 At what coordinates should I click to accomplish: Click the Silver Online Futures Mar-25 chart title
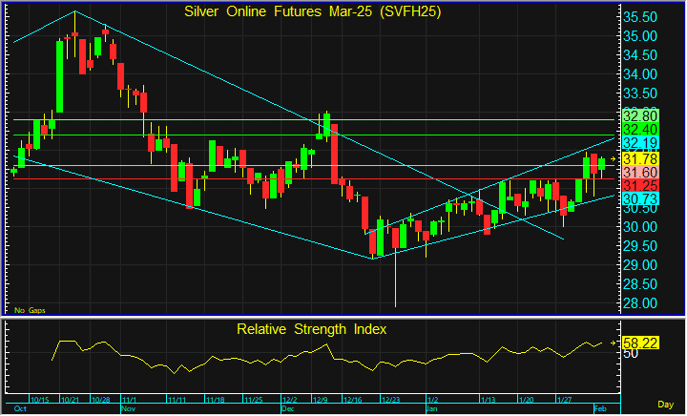[312, 11]
